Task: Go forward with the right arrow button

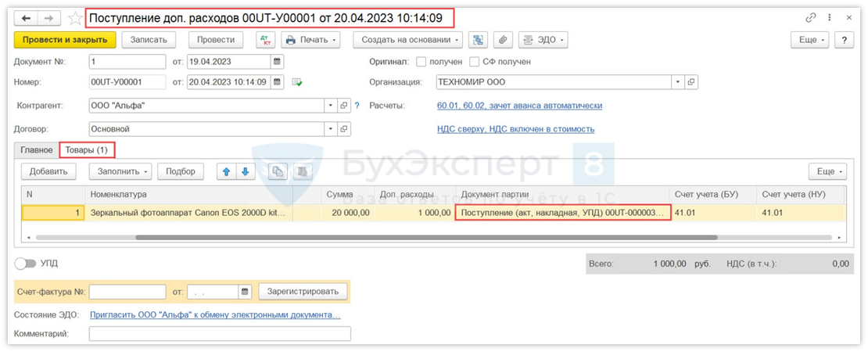Action: 48,18
